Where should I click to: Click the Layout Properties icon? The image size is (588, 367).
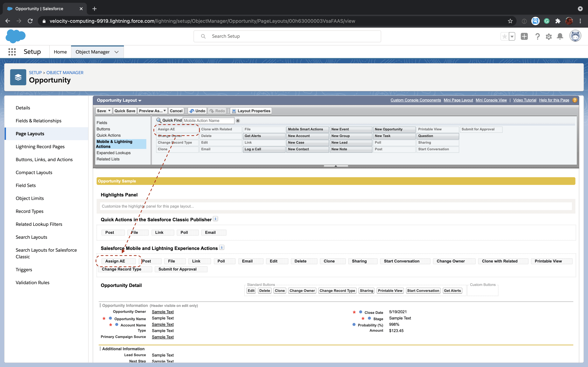click(x=233, y=111)
